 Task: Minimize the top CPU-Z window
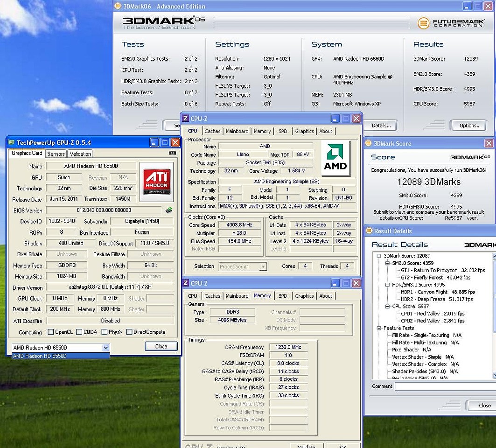335,119
